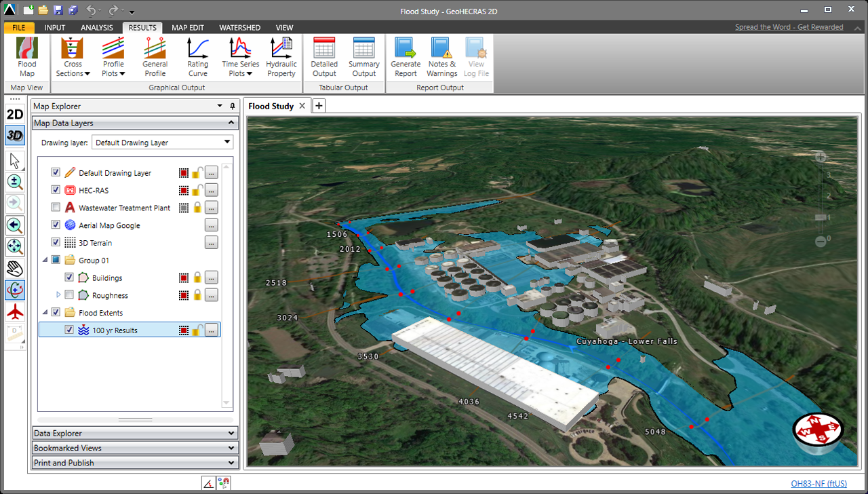
Task: Select the Pan hand tool
Action: pos(15,268)
